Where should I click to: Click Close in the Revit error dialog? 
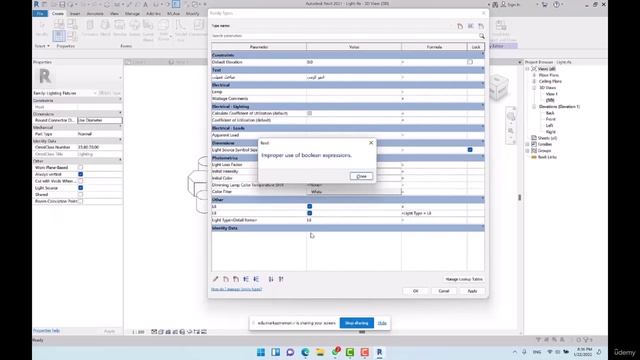(361, 176)
